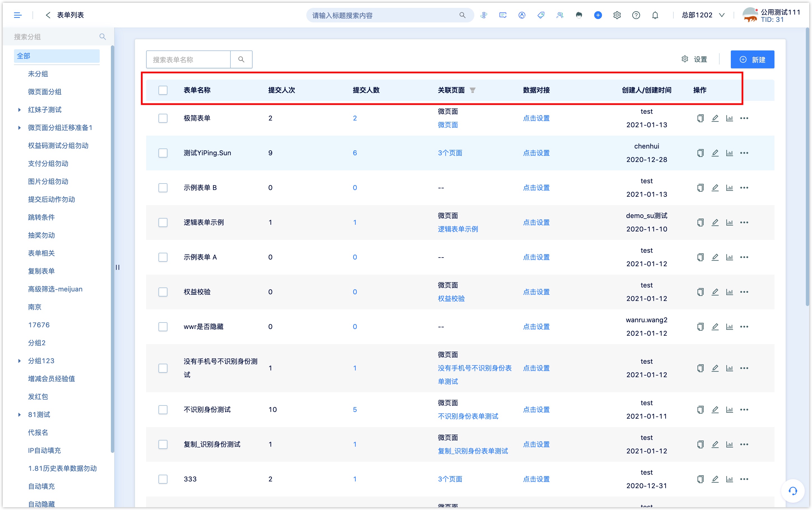Expand the 红妹子测试 group
812x510 pixels.
click(19, 110)
